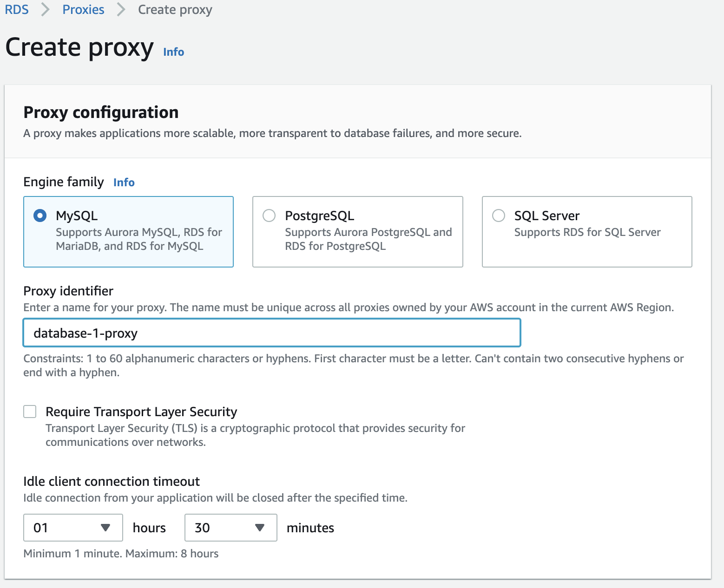Click the 'Supports Aurora PostgreSQL' description text

click(x=368, y=239)
